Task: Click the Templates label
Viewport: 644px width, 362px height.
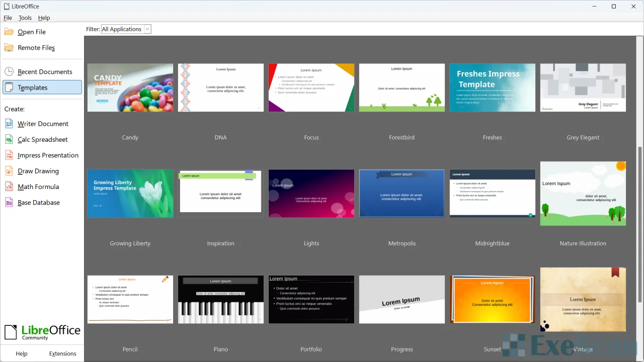Action: pyautogui.click(x=33, y=87)
